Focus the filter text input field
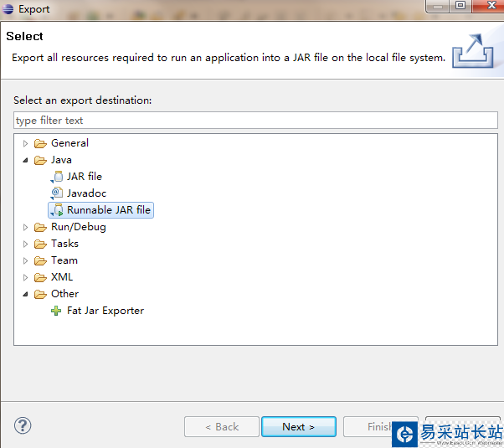This screenshot has width=504, height=448. click(x=255, y=121)
